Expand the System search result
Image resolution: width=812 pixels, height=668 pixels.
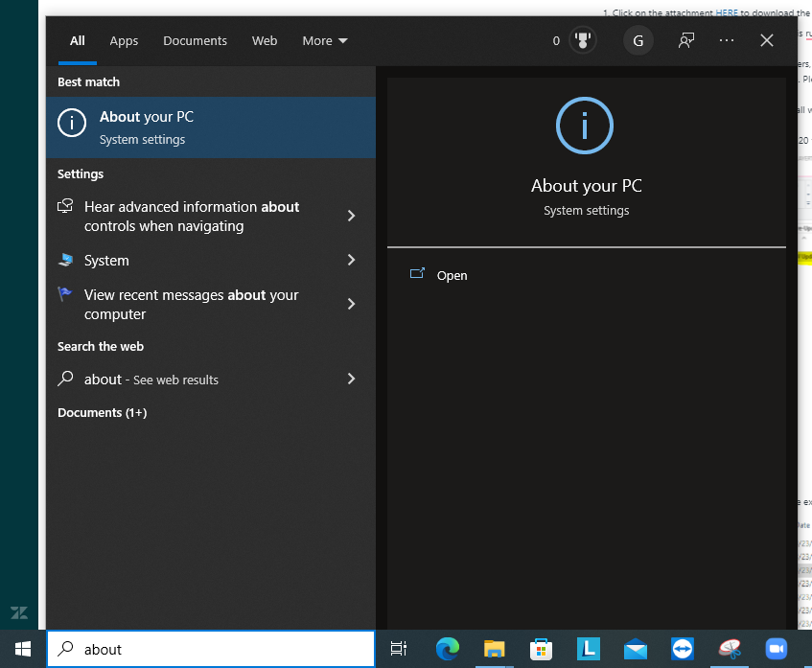tap(211, 260)
